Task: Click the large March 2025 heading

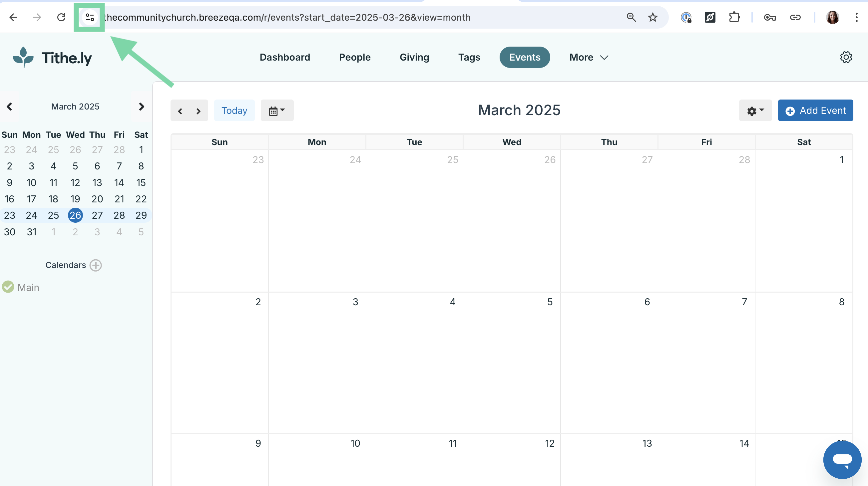Action: pyautogui.click(x=519, y=110)
